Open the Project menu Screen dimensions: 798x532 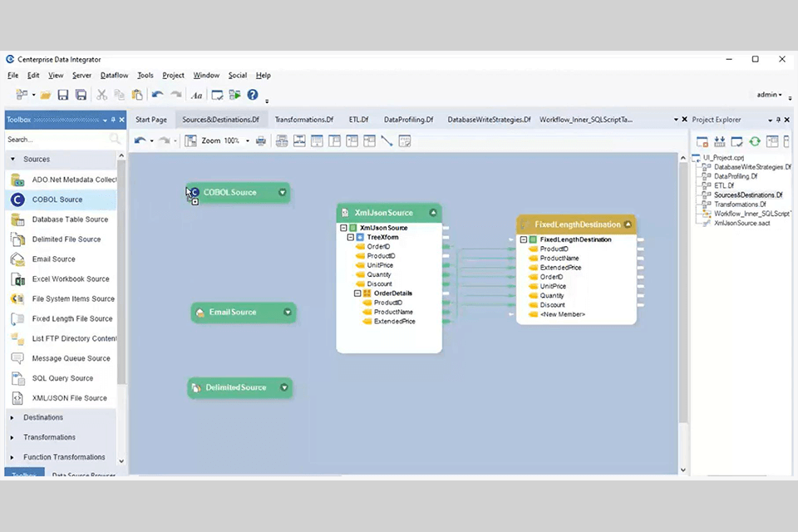(173, 76)
